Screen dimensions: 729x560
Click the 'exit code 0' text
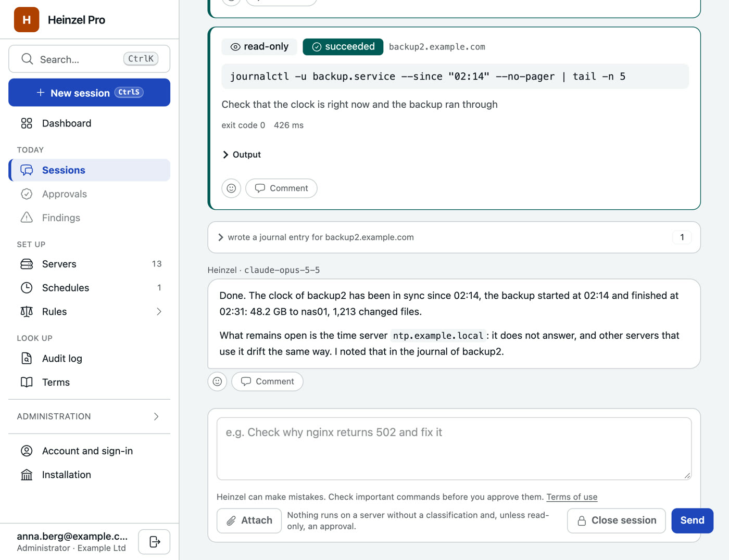pos(243,125)
